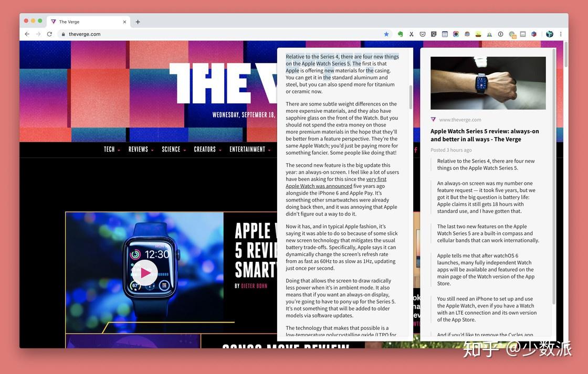
Task: Click the wrist watch thumbnail image
Action: click(x=488, y=83)
